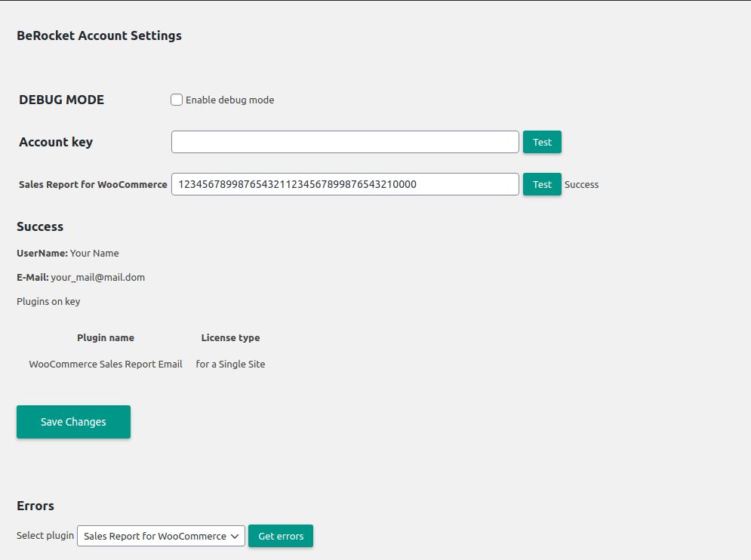This screenshot has width=751, height=560.
Task: Click the 'Enable debug mode' label text
Action: pyautogui.click(x=229, y=100)
